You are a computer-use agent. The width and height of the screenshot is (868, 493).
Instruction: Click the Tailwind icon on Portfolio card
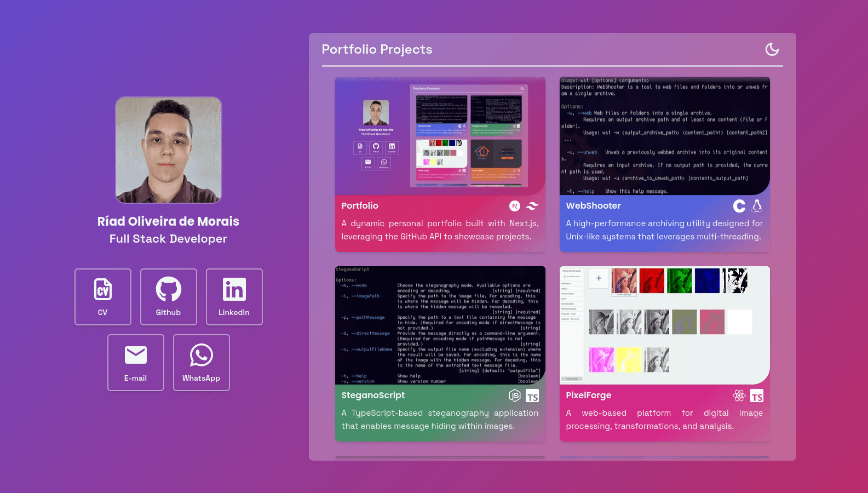tap(532, 206)
